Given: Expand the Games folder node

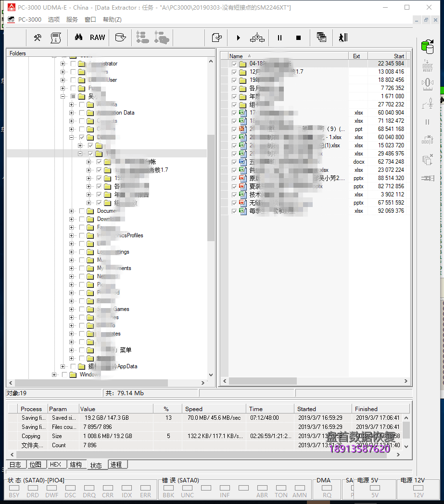Looking at the screenshot, I should point(71,309).
